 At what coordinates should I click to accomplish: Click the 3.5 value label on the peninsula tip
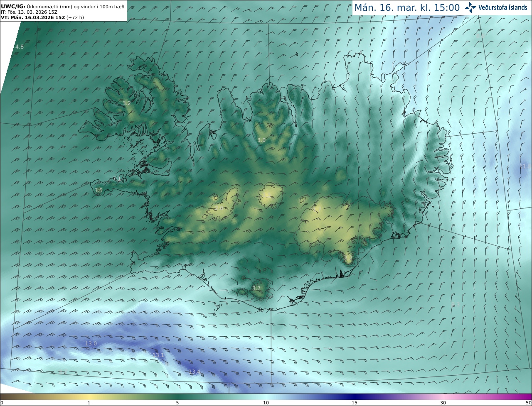(99, 191)
